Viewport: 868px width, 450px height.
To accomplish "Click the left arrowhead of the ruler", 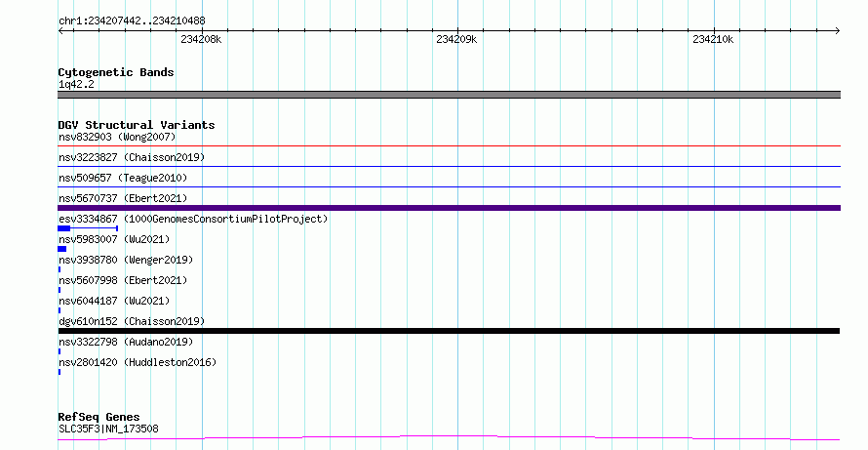I will (60, 31).
